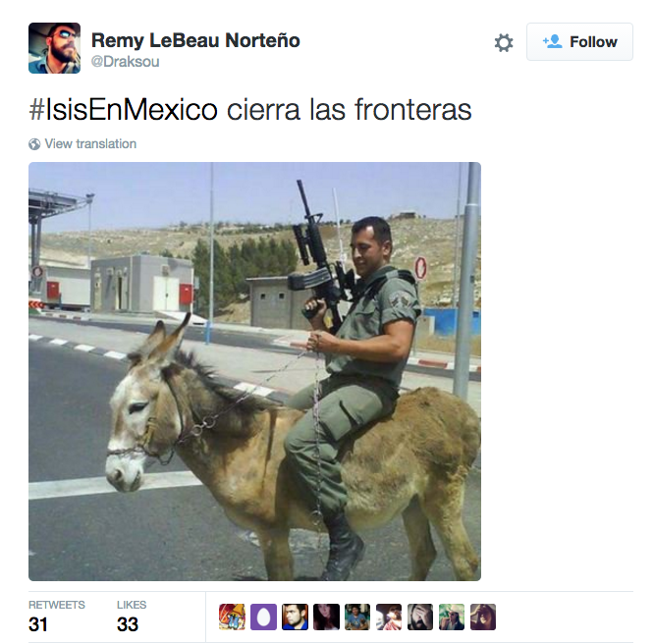Open the seventh bearded liker avatar
Image resolution: width=654 pixels, height=644 pixels.
(x=420, y=617)
